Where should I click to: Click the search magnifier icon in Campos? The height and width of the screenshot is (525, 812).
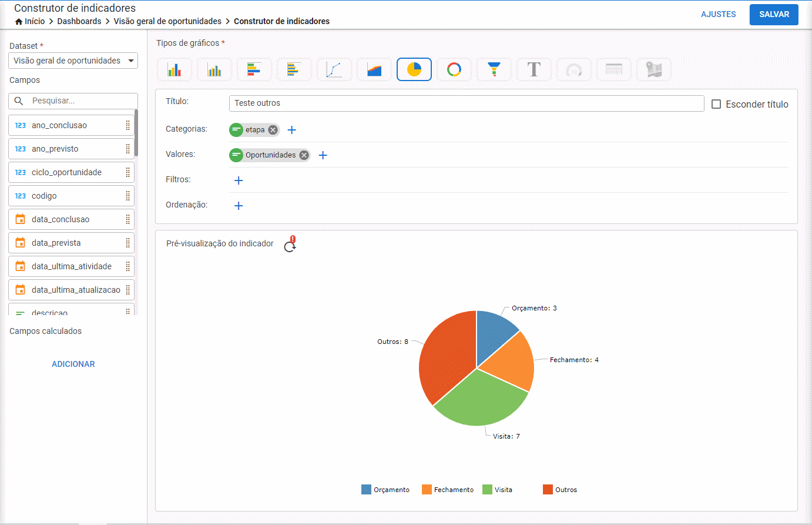pyautogui.click(x=19, y=101)
